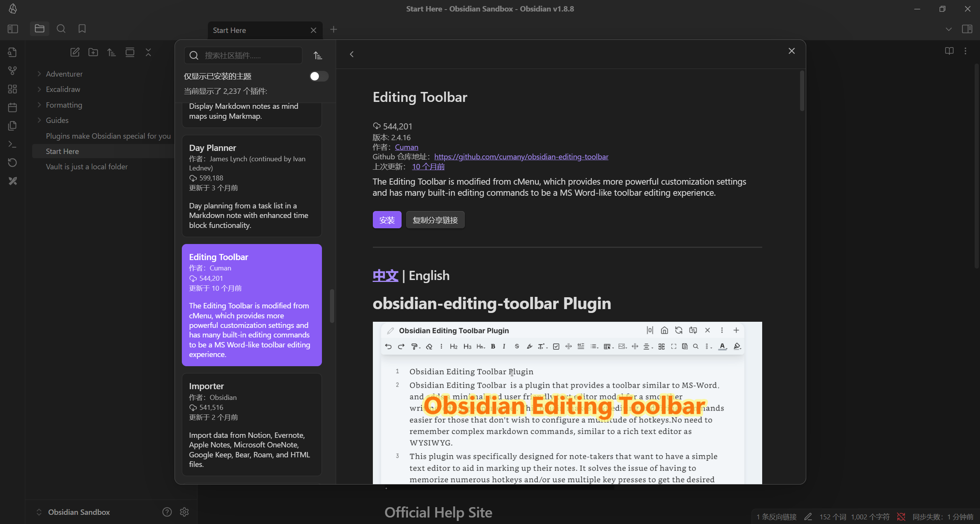This screenshot has width=980, height=524.
Task: Click the 1,002 个字符 character count
Action: [x=870, y=517]
